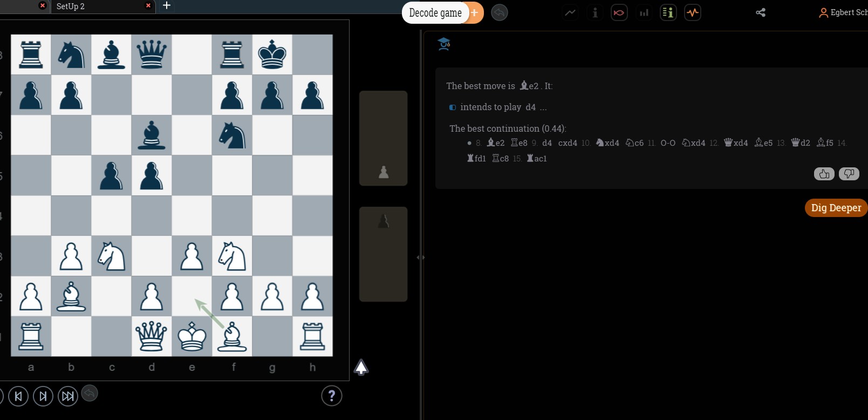Select the black knight on b8
The image size is (868, 420).
[x=71, y=55]
